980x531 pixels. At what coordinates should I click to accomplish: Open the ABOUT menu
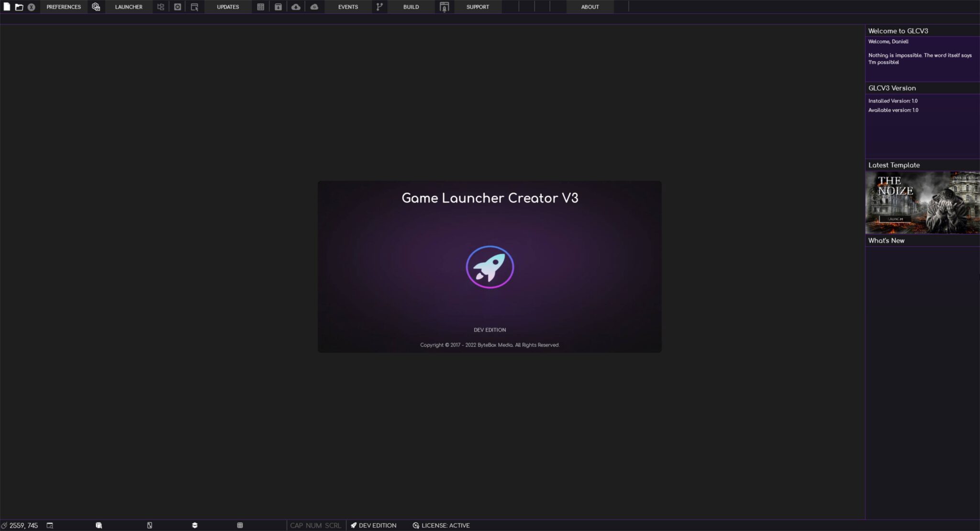tap(590, 7)
